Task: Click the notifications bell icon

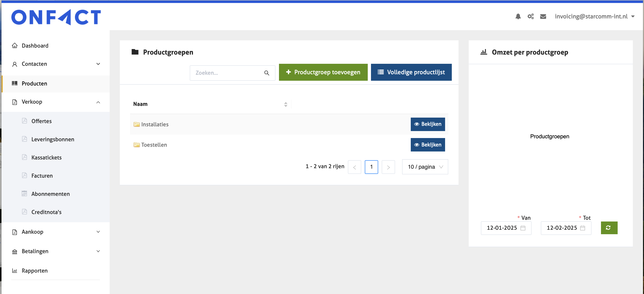Action: [x=518, y=16]
